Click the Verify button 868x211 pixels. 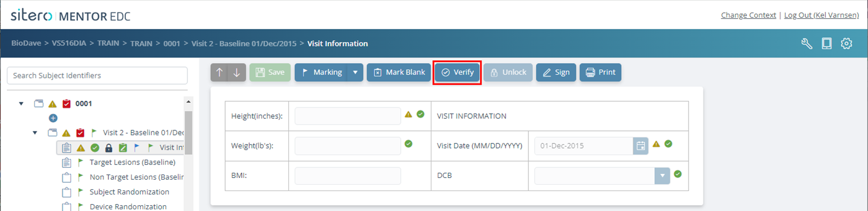(458, 72)
